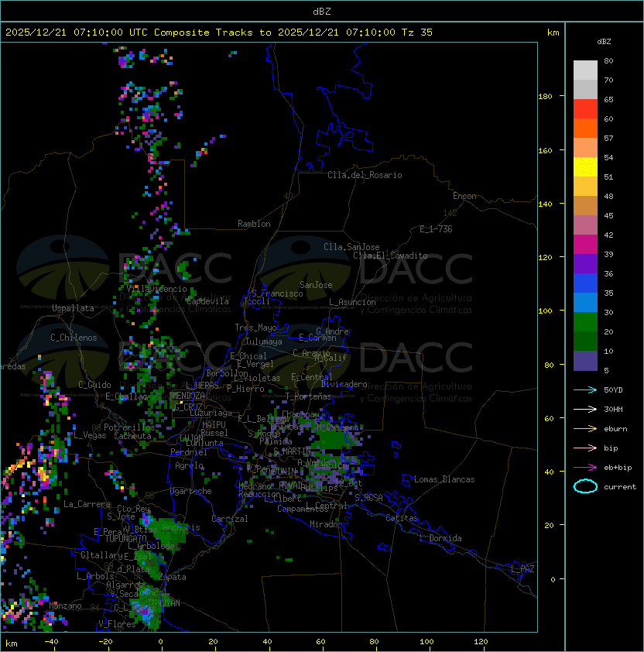Pick the mauve swatch between 45 and 42
Viewport: 644px width, 652px height.
(585, 225)
